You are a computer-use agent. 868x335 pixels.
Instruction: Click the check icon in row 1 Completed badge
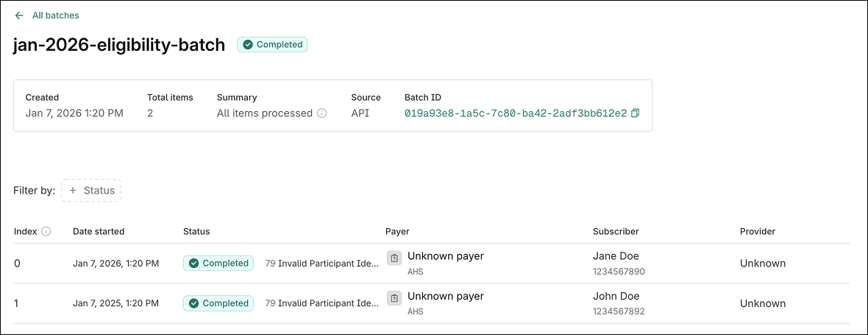(x=193, y=303)
